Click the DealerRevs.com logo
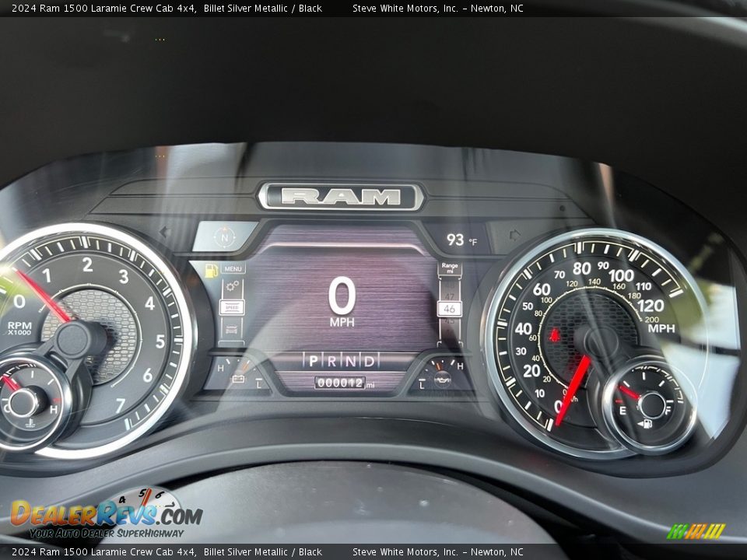747x560 pixels. [107, 514]
